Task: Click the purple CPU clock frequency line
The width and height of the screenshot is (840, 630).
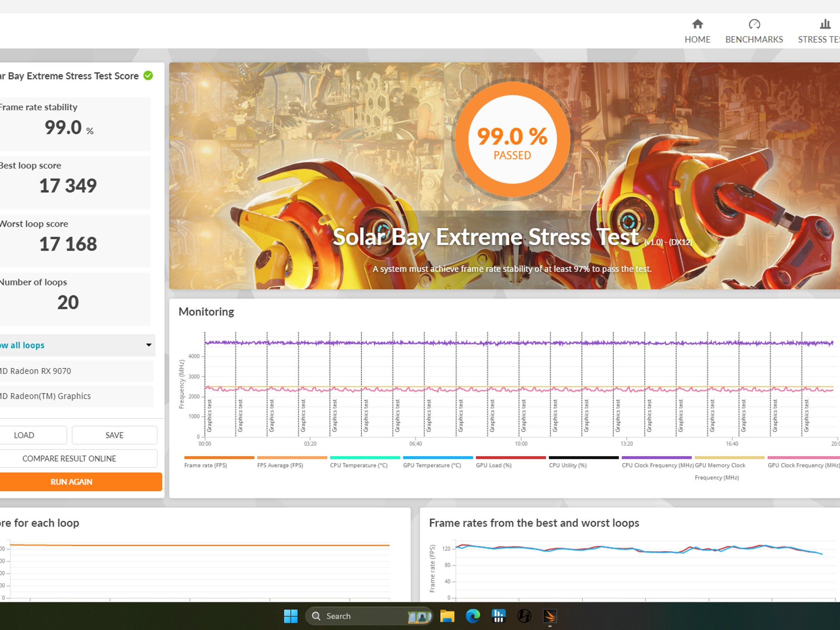Action: point(519,342)
